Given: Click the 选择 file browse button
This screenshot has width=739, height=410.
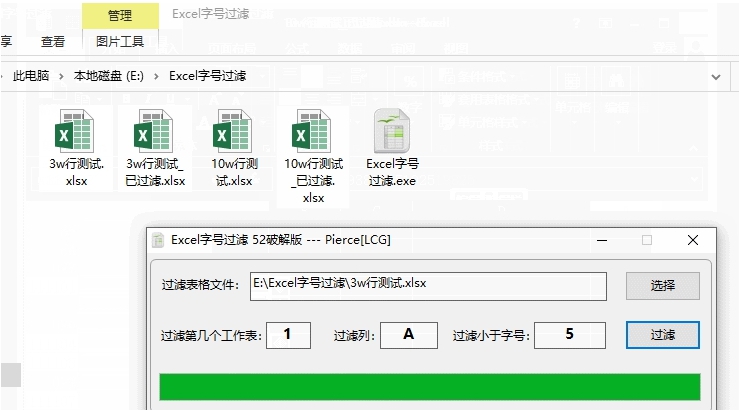Looking at the screenshot, I should [663, 286].
